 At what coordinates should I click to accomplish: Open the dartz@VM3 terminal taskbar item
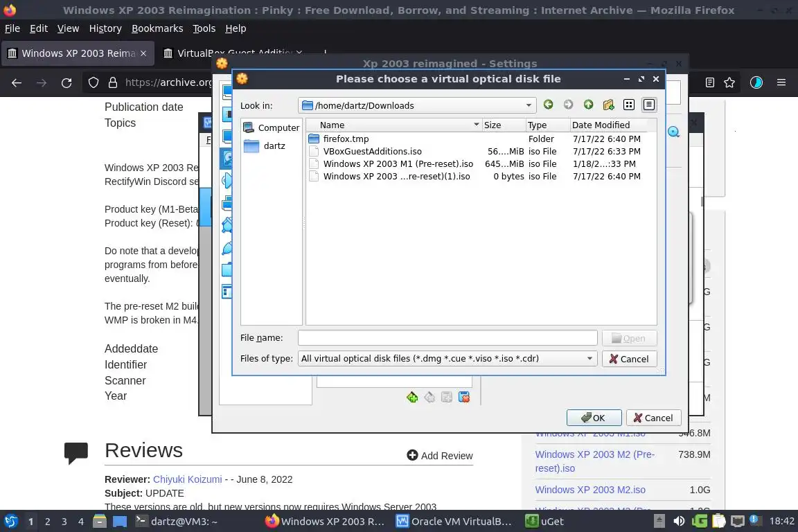176,522
